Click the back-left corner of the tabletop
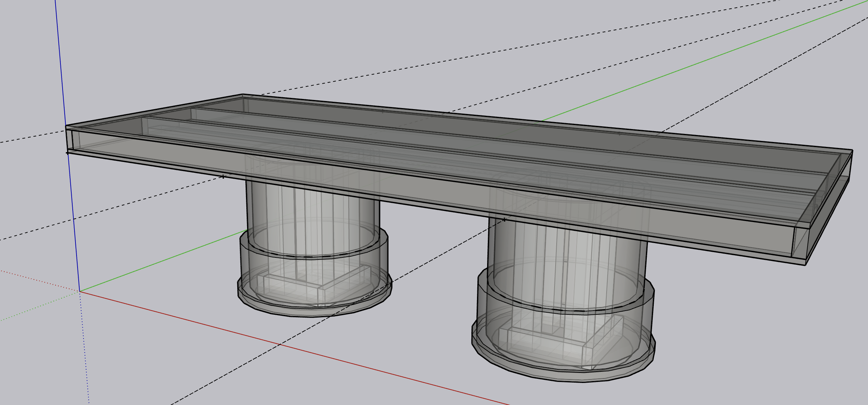The height and width of the screenshot is (405, 868). tap(243, 94)
